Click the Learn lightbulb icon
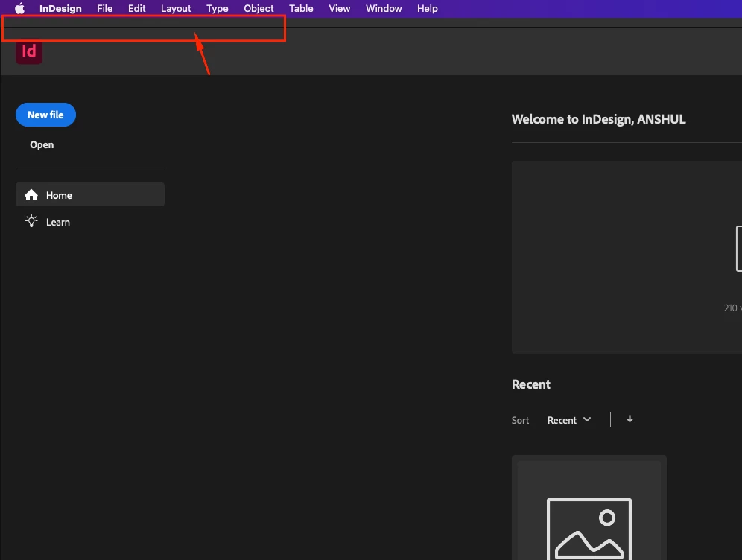 coord(31,221)
